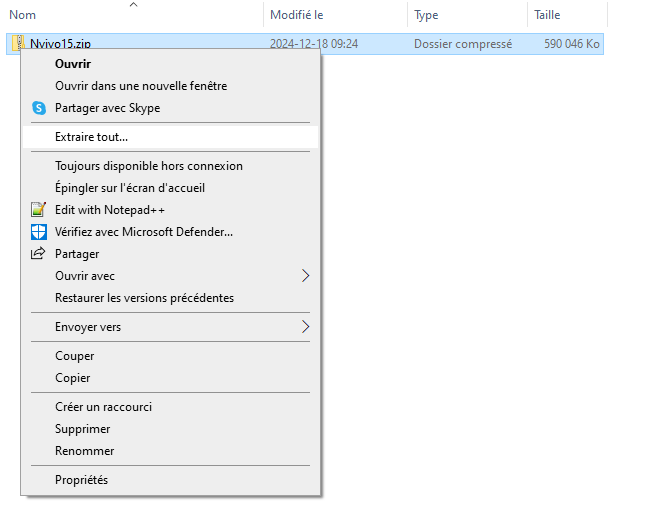Viewport: 660px width, 507px height.
Task: Open Propriétés from the context menu
Action: pos(81,480)
